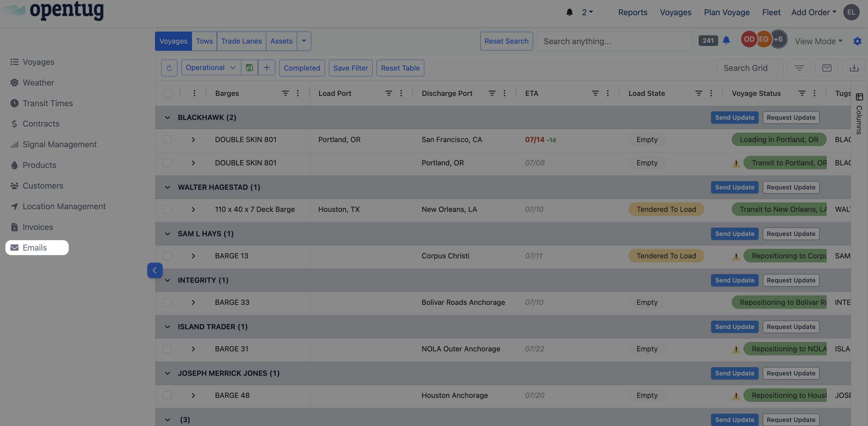This screenshot has height=426, width=868.
Task: Expand the BARGE 48 row details
Action: pos(193,395)
